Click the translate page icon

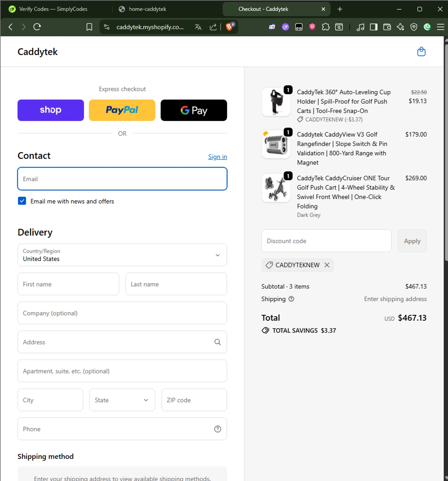tap(198, 27)
